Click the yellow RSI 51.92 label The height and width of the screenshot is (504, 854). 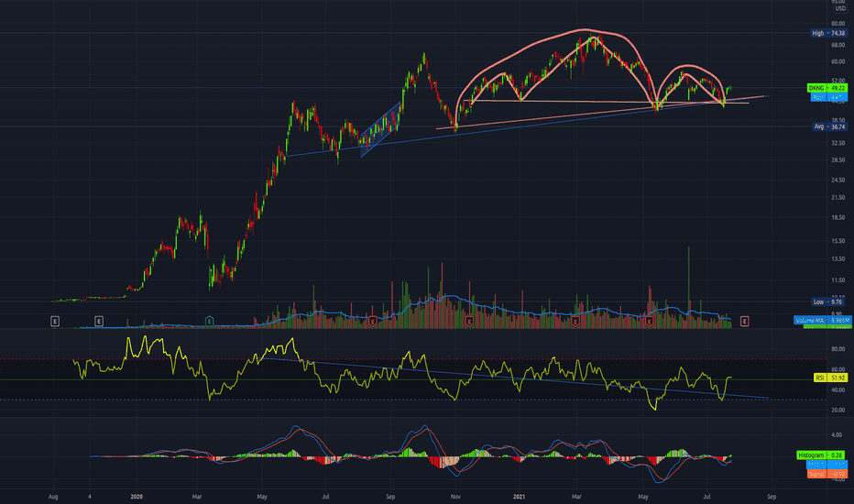click(830, 378)
